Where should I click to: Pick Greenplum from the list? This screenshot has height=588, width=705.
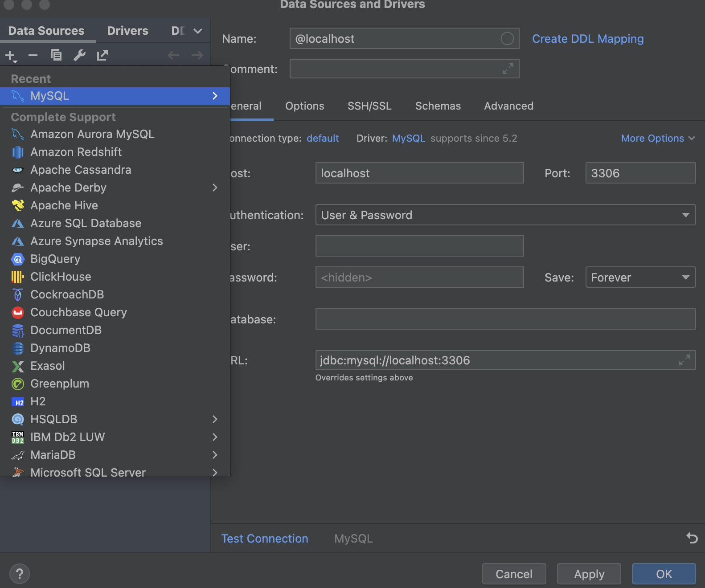[115, 384]
